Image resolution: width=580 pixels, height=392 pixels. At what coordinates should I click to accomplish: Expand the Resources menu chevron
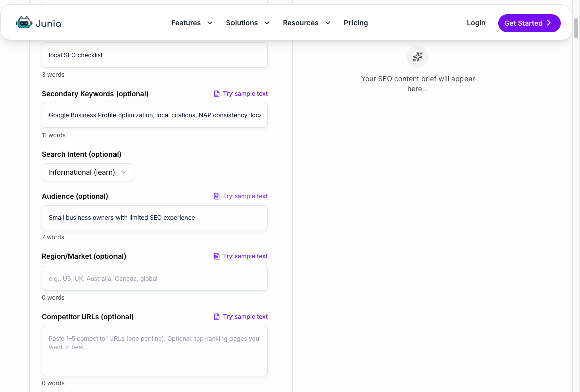(328, 23)
